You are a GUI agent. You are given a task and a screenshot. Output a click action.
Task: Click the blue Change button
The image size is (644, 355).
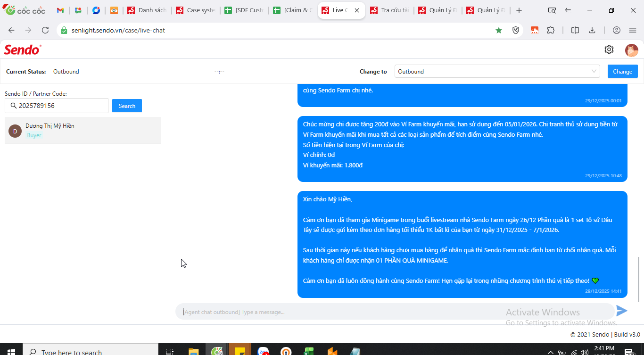click(x=622, y=71)
